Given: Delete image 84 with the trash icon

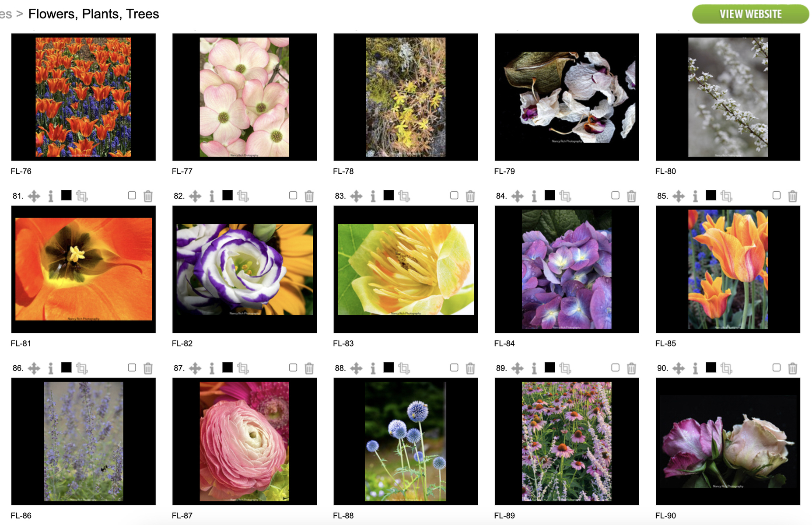Looking at the screenshot, I should click(x=631, y=196).
